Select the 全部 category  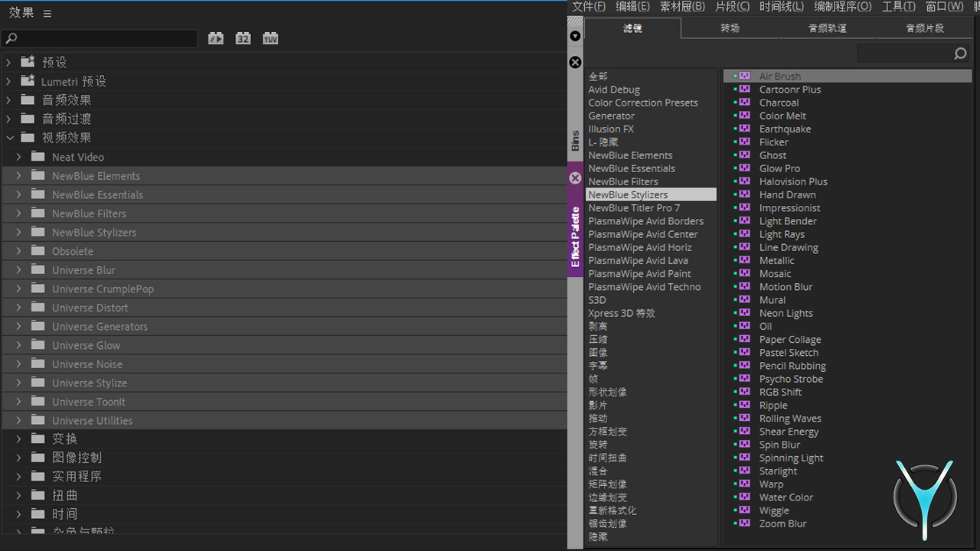pos(598,76)
